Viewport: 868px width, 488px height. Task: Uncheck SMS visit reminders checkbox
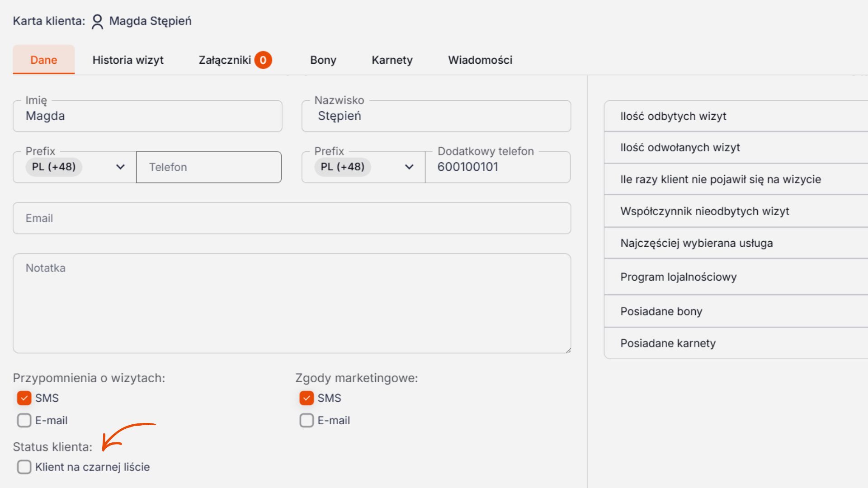pos(24,398)
